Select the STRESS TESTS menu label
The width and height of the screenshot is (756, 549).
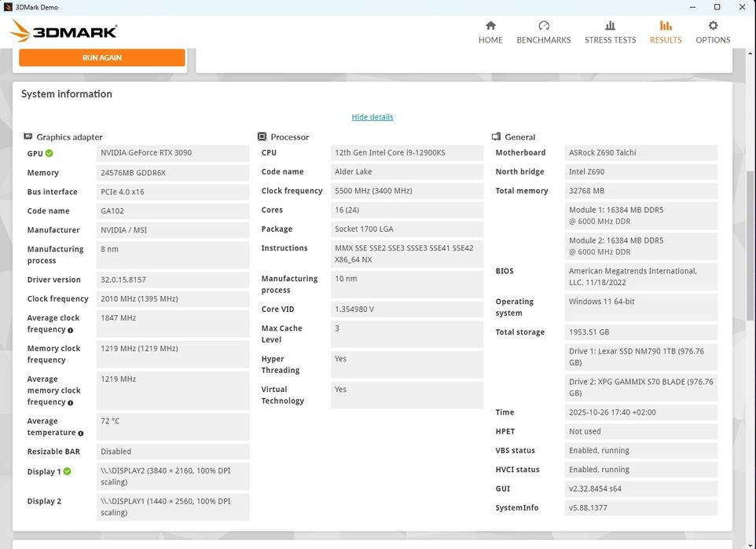tap(610, 40)
